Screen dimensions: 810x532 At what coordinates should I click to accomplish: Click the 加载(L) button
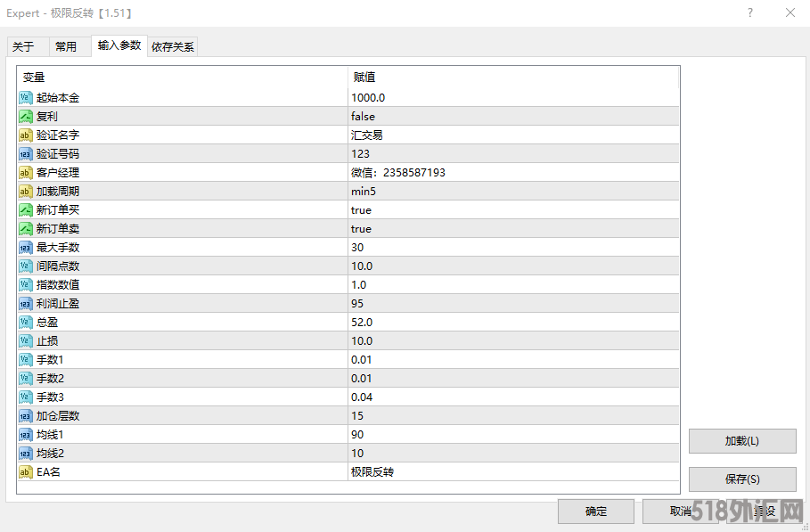click(x=742, y=441)
